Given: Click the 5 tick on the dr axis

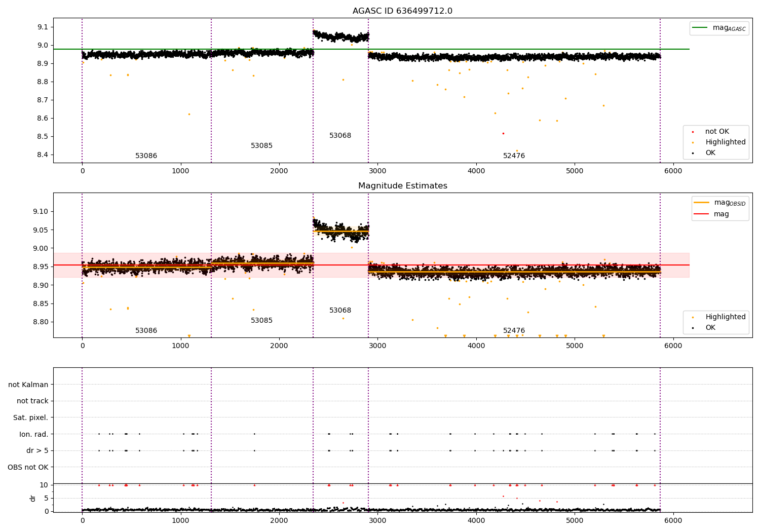Looking at the screenshot, I should pos(46,499).
